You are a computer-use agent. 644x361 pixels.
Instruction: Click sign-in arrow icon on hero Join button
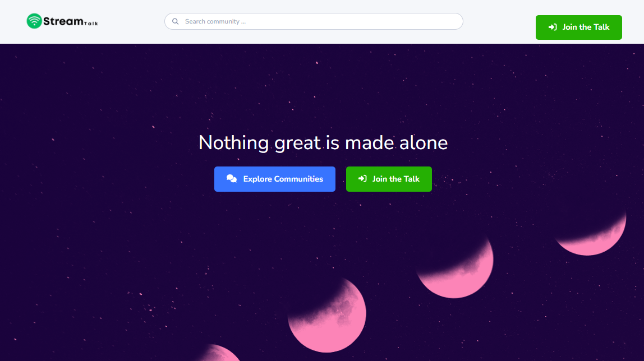click(362, 178)
